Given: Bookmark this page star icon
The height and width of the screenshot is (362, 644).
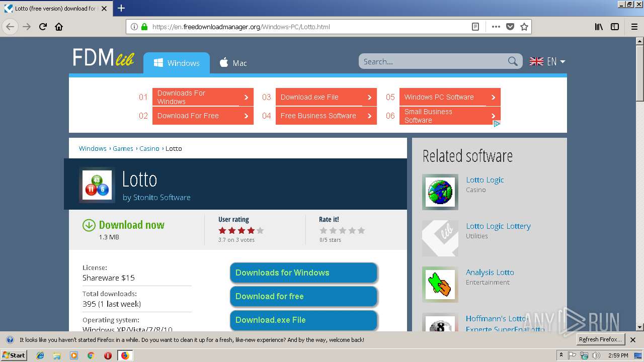Looking at the screenshot, I should tap(524, 27).
